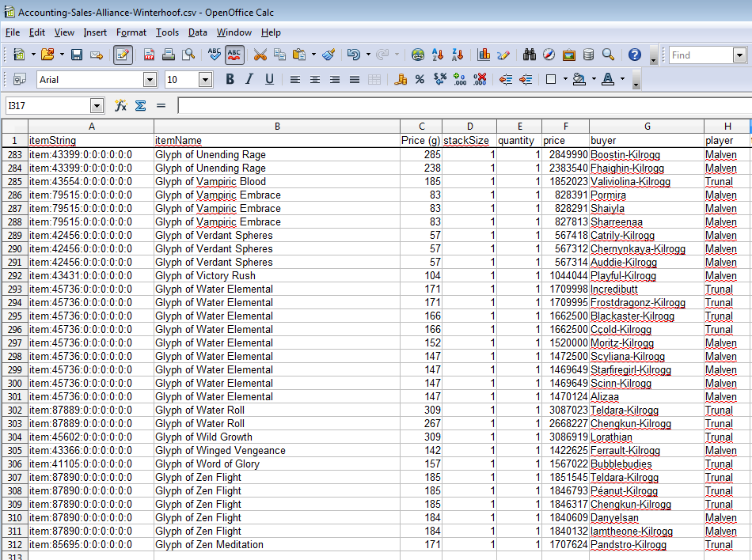The width and height of the screenshot is (752, 560).
Task: Toggle AutoSpellcheck button
Action: point(234,55)
